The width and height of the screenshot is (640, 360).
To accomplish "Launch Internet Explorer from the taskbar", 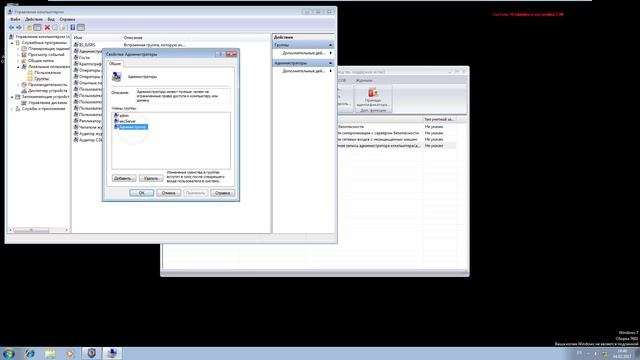I will pyautogui.click(x=29, y=353).
